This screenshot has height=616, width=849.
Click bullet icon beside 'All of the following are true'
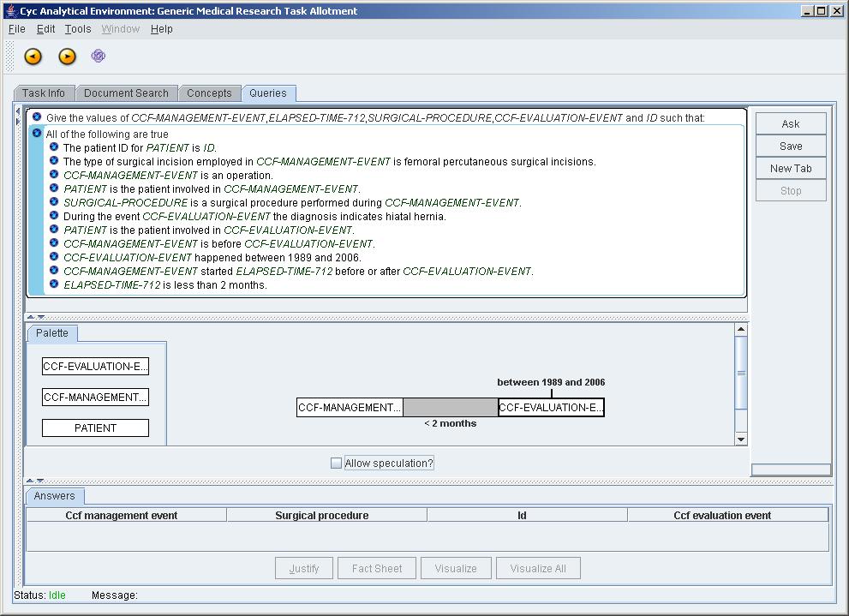click(37, 133)
